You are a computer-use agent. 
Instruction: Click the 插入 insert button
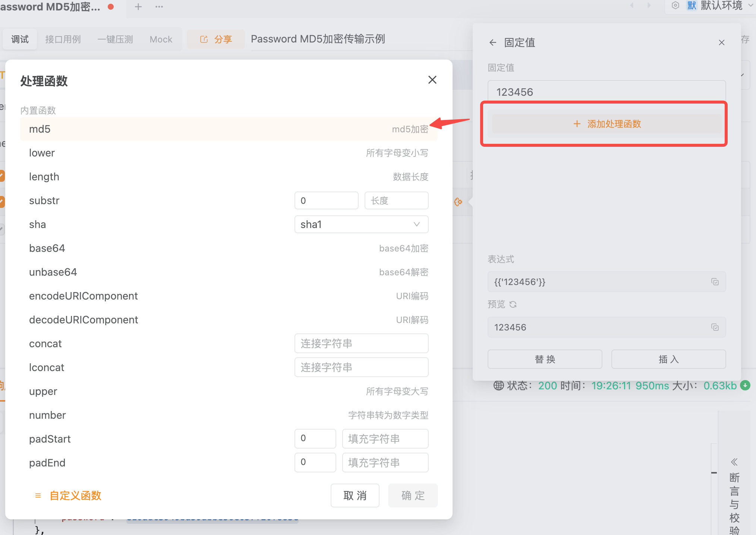coord(668,359)
